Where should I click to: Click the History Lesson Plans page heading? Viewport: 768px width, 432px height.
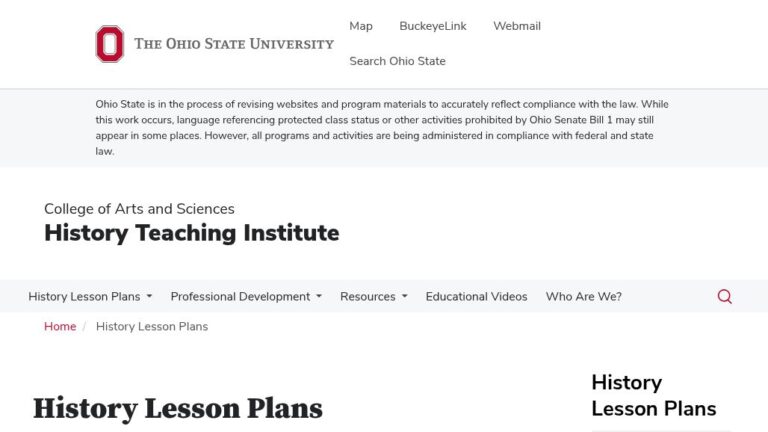tap(178, 408)
